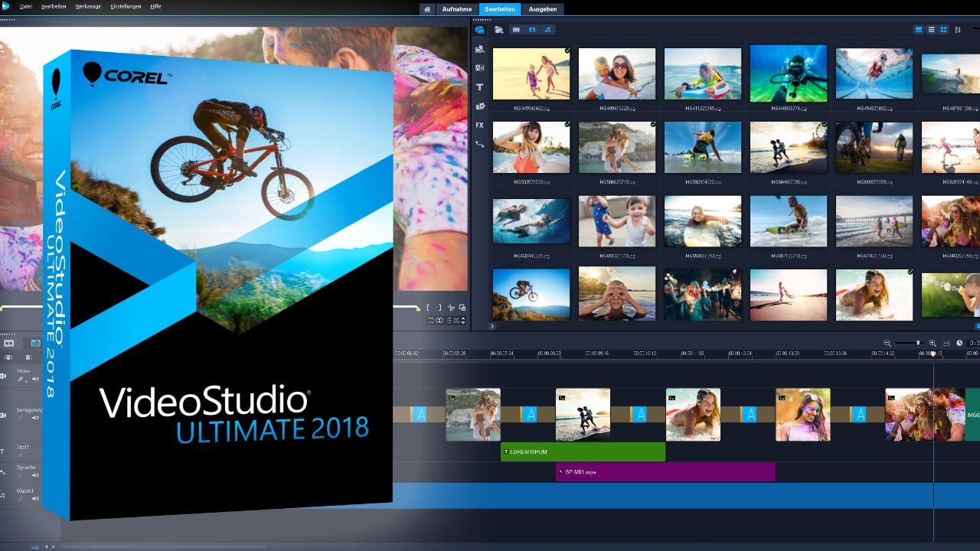Zoom in the timeline with magnifier plus
The height and width of the screenshot is (551, 980).
(x=933, y=344)
